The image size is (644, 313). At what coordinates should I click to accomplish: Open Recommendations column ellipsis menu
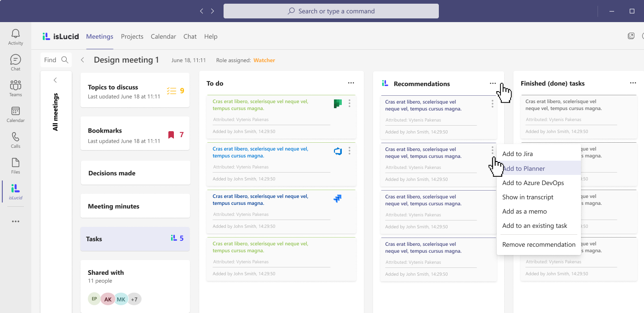coord(493,84)
